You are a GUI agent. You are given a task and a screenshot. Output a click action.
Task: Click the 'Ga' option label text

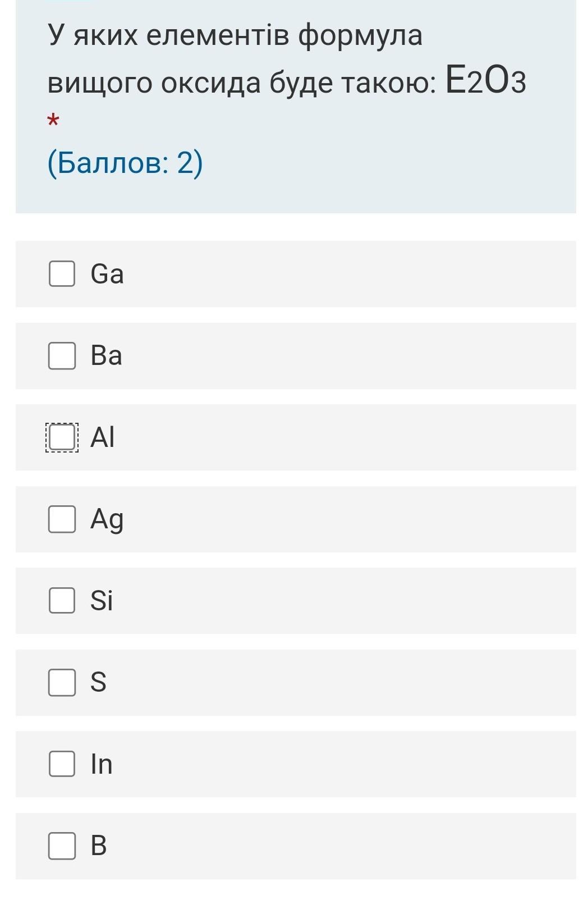pyautogui.click(x=107, y=274)
